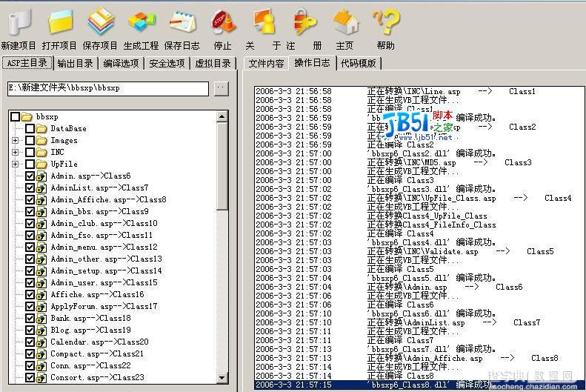Screen dimensions: 586x392
Task: Save the project via 保存项目 icon
Action: [101, 21]
